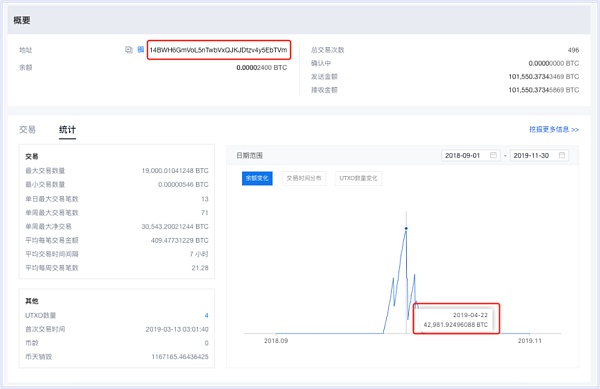The image size is (600, 389).
Task: Click the peak data point on chart
Action: tap(406, 228)
